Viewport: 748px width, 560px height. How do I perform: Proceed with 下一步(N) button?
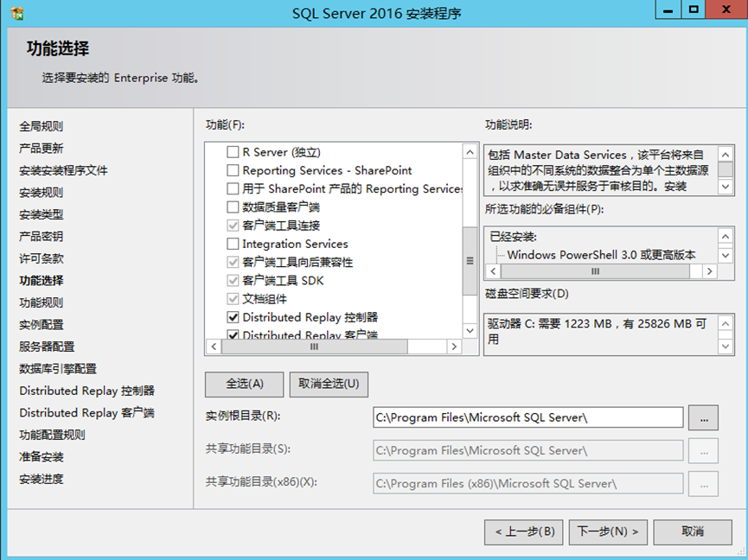click(608, 531)
